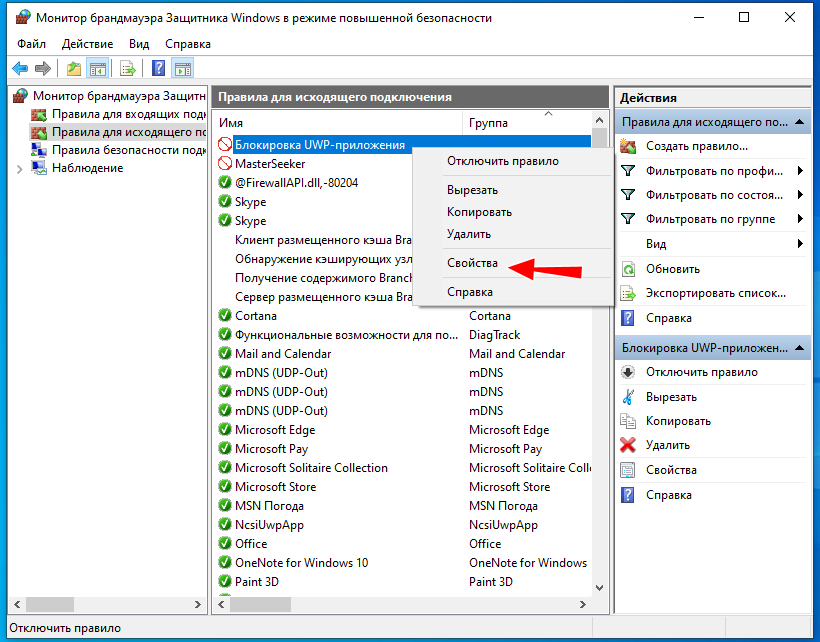This screenshot has width=820, height=642.
Task: Toggle the Action pane toolbar icon
Action: [x=183, y=68]
